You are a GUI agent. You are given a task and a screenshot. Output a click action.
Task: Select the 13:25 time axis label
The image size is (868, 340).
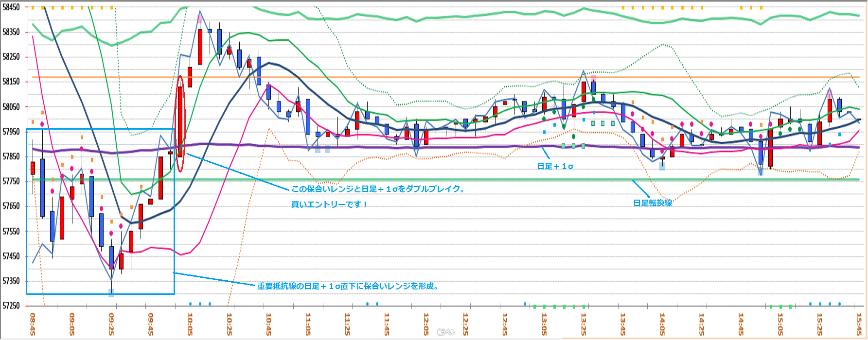pos(584,324)
